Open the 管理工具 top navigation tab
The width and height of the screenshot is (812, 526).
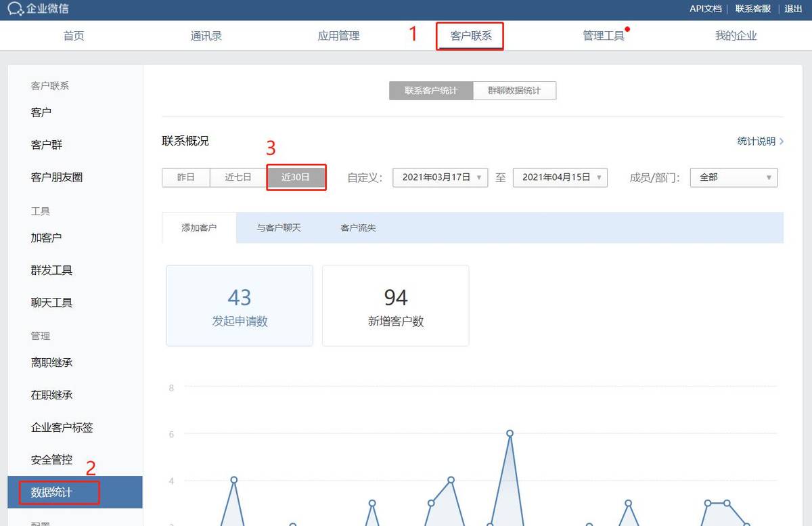604,36
